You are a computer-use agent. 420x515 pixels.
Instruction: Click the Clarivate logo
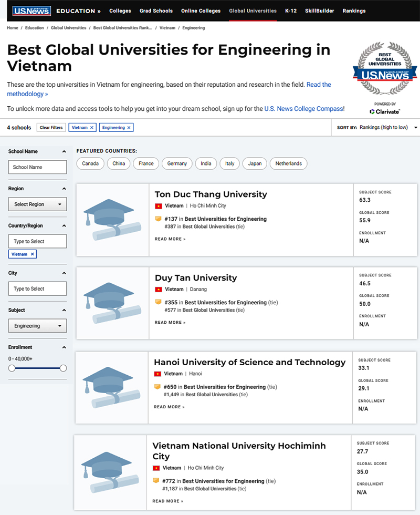[385, 111]
